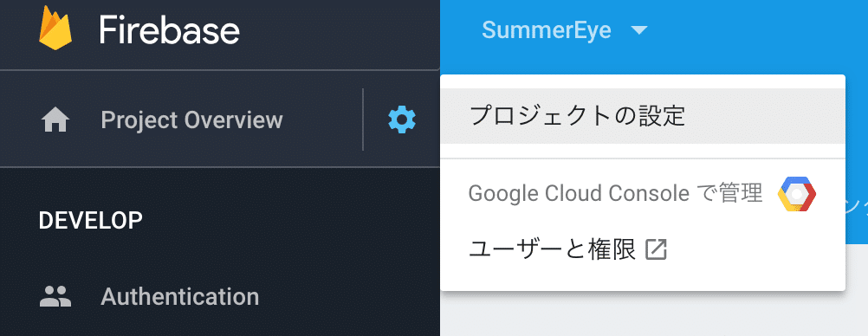Collapse the DEVELOP section header
Image resolution: width=868 pixels, height=336 pixels.
pyautogui.click(x=91, y=220)
